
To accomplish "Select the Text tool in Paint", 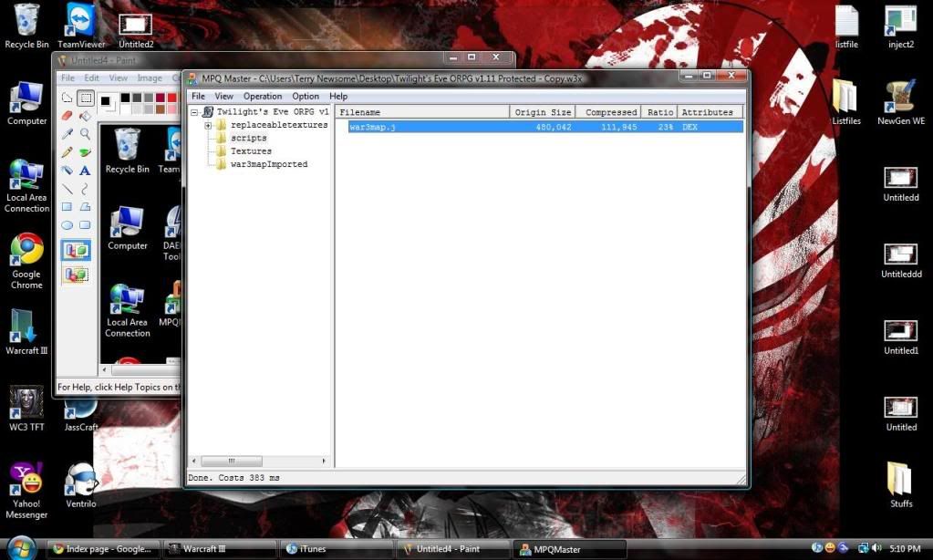I will pyautogui.click(x=86, y=171).
